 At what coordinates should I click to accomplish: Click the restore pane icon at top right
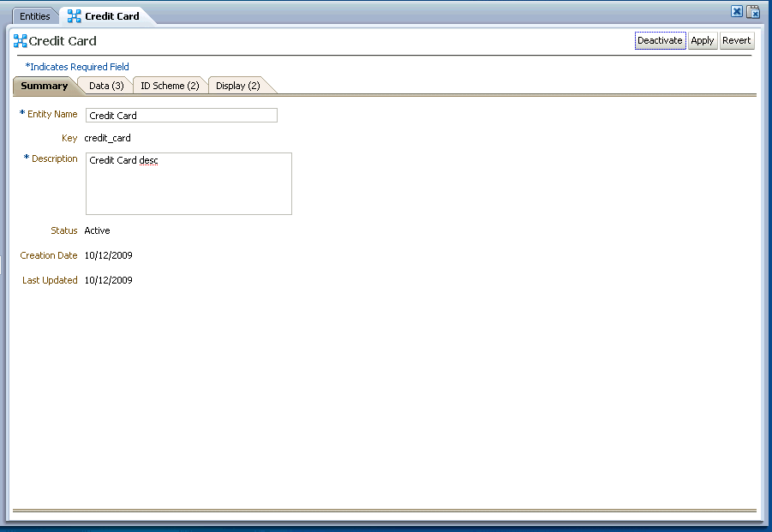753,11
